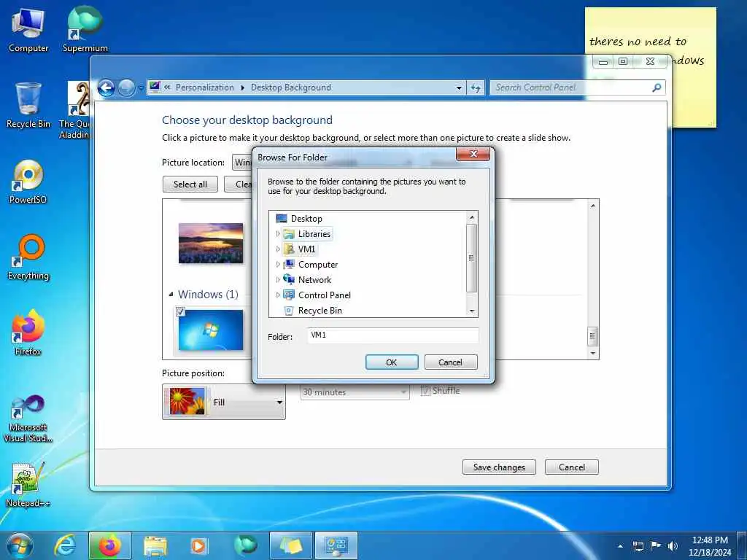Click the Folder text field
Screen dimensions: 747x560
[392, 335]
